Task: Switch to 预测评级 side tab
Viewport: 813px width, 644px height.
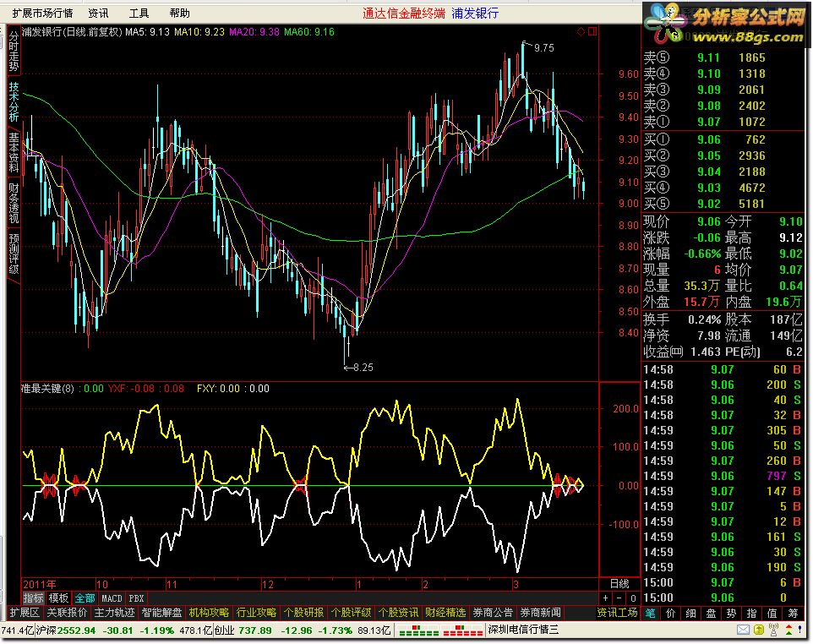Action: (x=14, y=254)
